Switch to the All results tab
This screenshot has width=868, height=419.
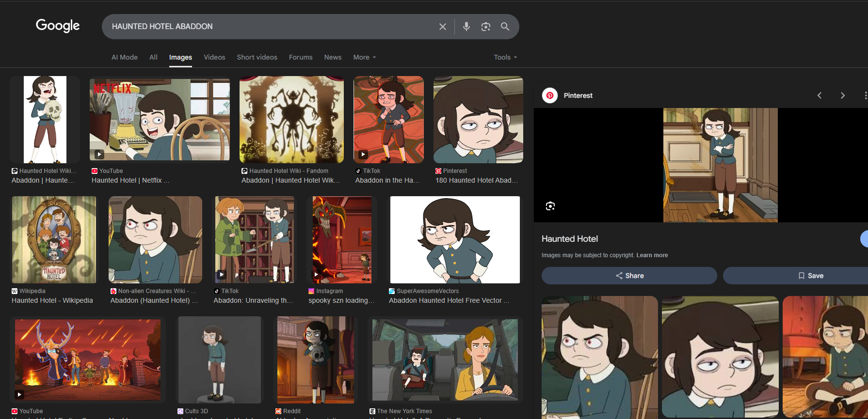(153, 57)
